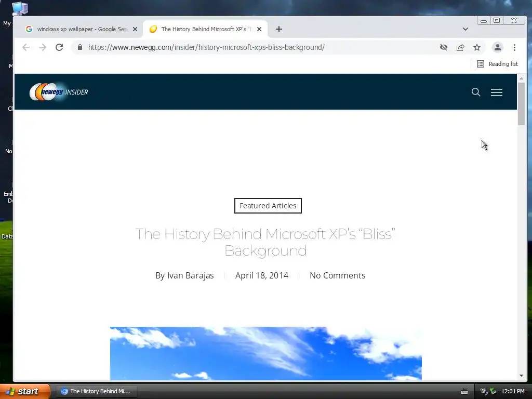Click the first tray icon left of the clock
Screen dimensions: 532x399
coord(484,391)
